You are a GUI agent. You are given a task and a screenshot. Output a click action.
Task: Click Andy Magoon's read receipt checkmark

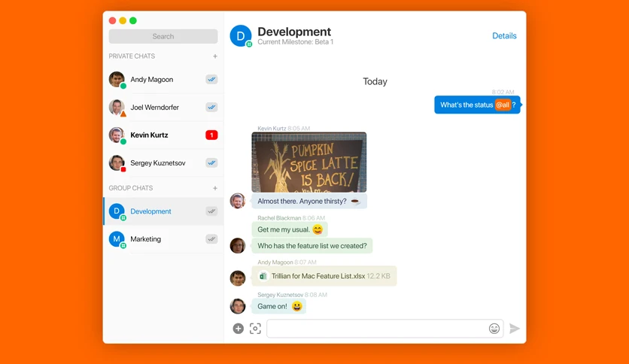(211, 80)
